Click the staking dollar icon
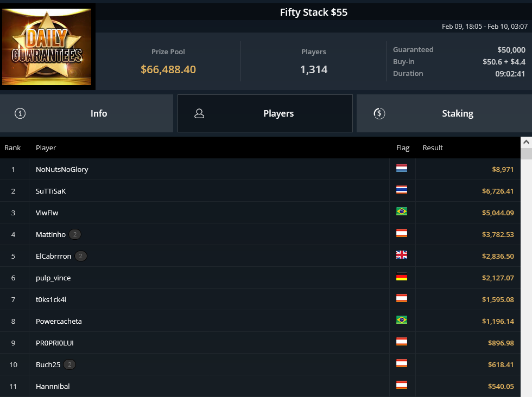532x397 pixels. click(379, 113)
